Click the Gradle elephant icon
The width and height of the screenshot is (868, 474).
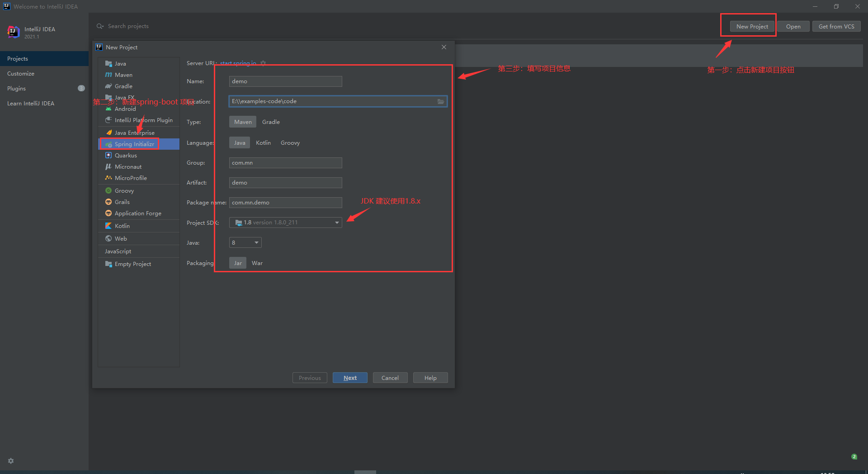coord(108,86)
